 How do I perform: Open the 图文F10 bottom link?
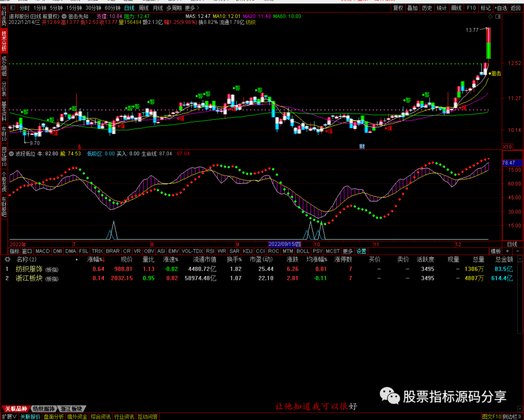click(x=491, y=417)
